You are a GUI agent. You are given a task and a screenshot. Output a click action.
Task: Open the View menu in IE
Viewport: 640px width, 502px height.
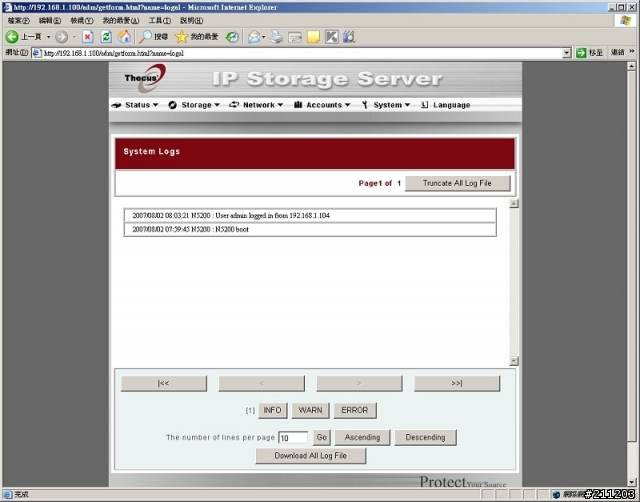[82, 20]
